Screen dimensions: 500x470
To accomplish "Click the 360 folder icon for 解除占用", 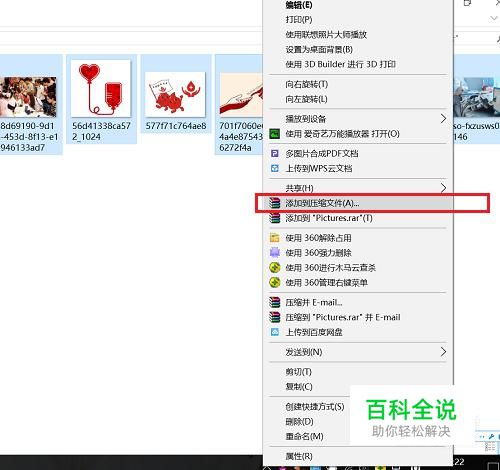I will (x=274, y=238).
